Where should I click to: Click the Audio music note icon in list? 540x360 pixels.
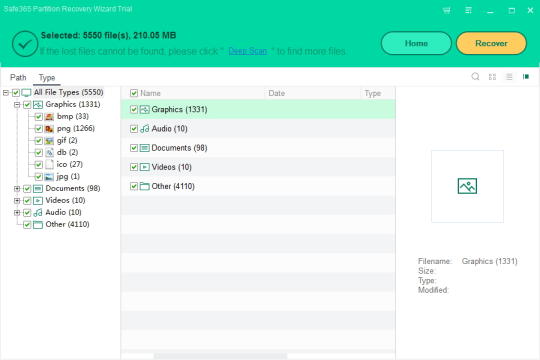pyautogui.click(x=145, y=129)
